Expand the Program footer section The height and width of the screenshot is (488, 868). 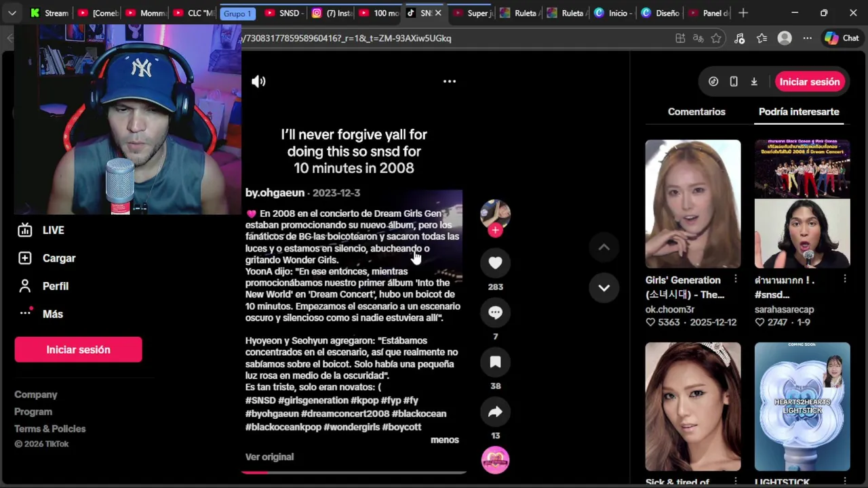[x=33, y=411]
